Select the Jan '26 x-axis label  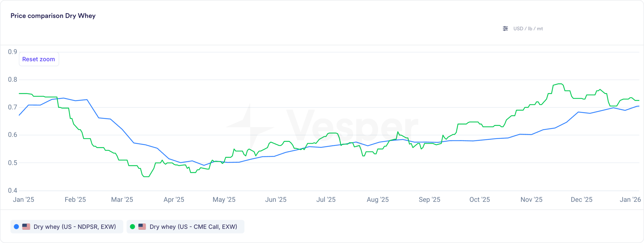click(x=630, y=200)
